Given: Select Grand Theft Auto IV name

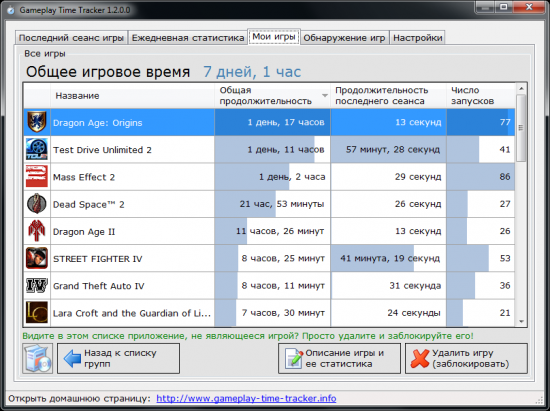Looking at the screenshot, I should tap(99, 286).
